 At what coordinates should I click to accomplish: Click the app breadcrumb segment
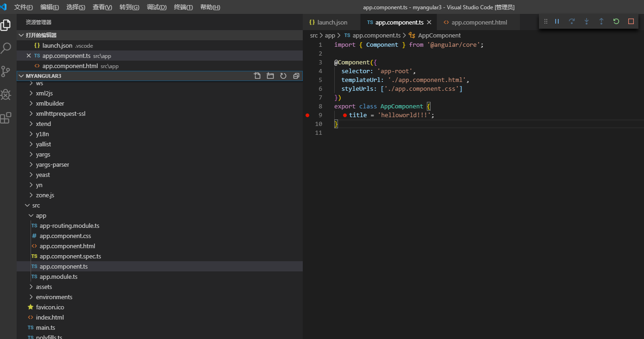(x=330, y=35)
